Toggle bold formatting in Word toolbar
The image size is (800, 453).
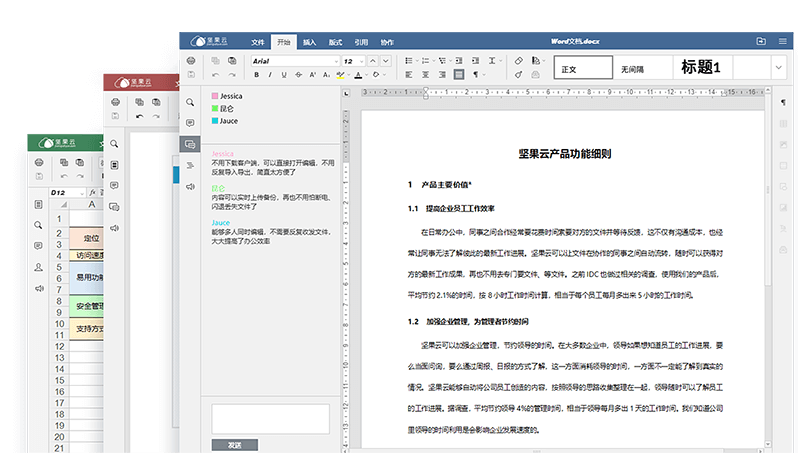[x=257, y=75]
